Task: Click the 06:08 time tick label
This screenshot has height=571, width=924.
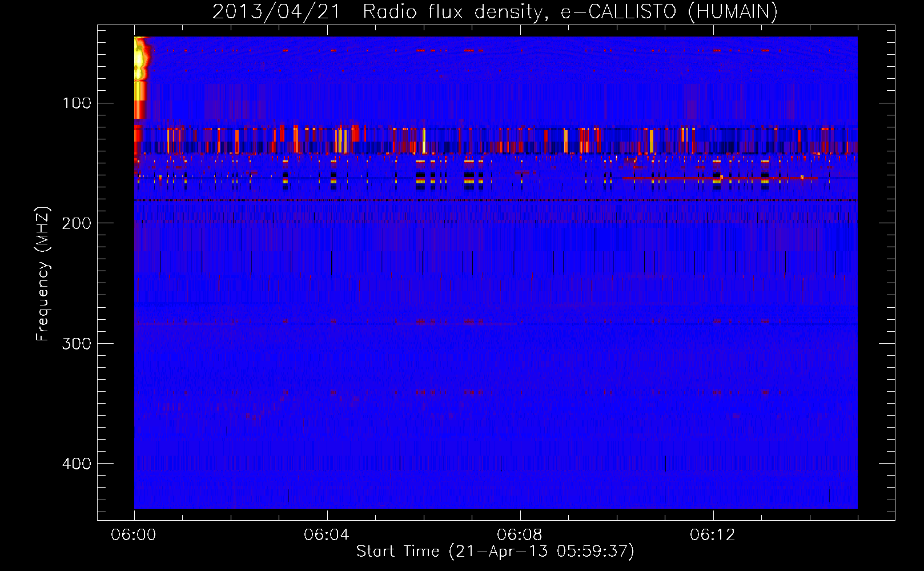Action: 520,535
